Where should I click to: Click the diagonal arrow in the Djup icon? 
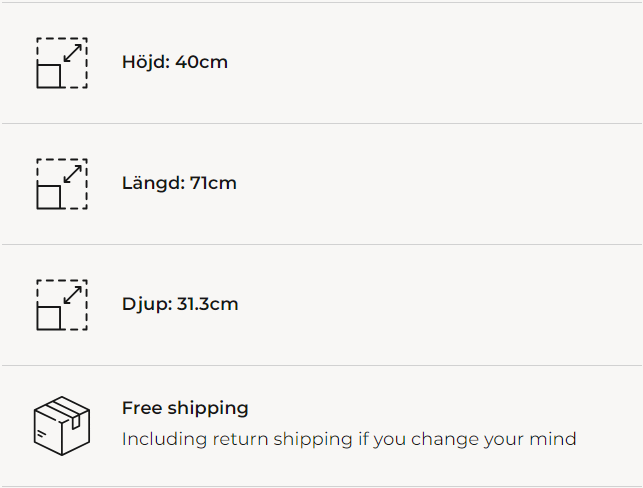tap(73, 294)
